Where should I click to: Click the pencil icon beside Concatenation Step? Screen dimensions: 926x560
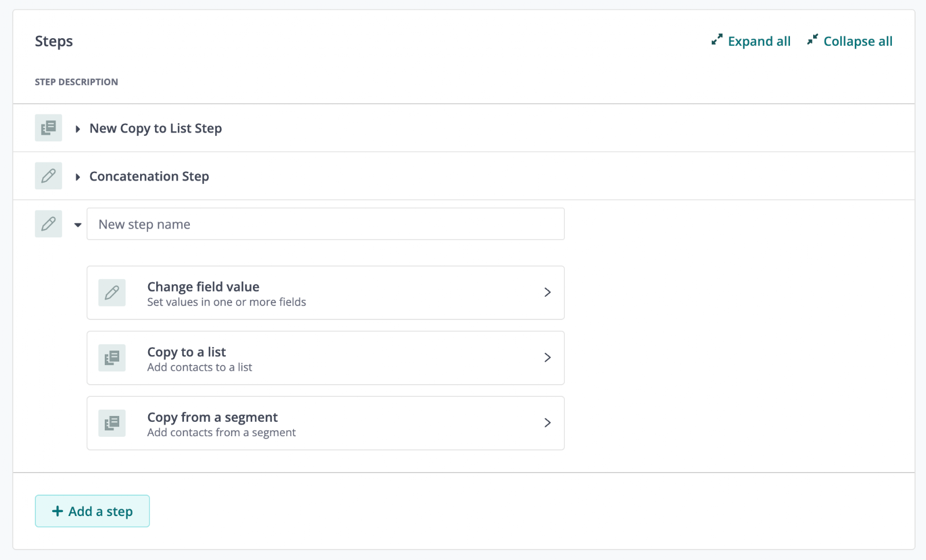coord(49,176)
